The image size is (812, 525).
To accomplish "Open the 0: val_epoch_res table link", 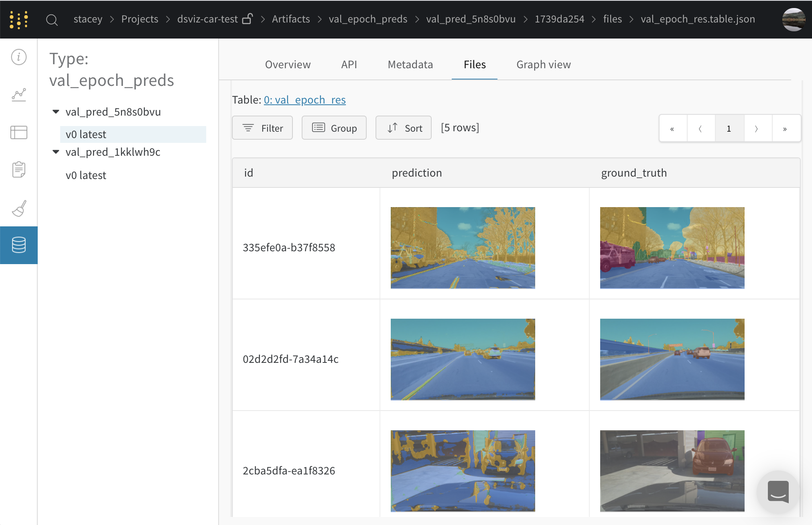I will [x=304, y=100].
